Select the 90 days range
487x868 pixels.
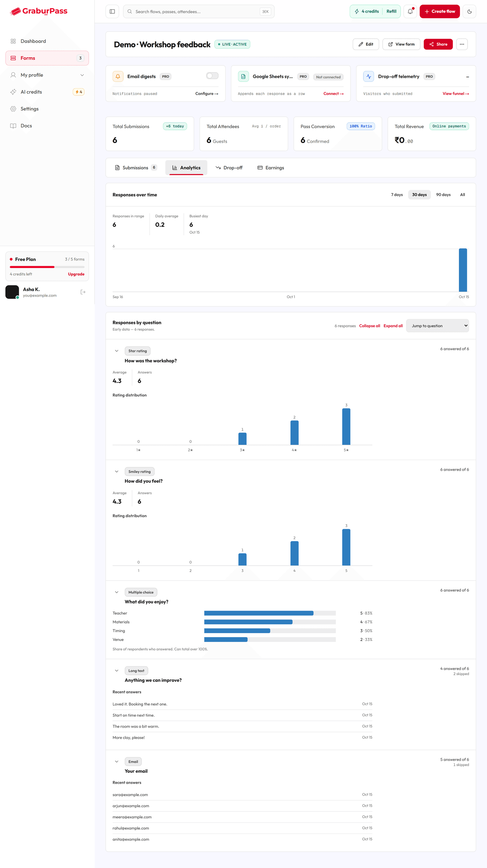pyautogui.click(x=443, y=195)
